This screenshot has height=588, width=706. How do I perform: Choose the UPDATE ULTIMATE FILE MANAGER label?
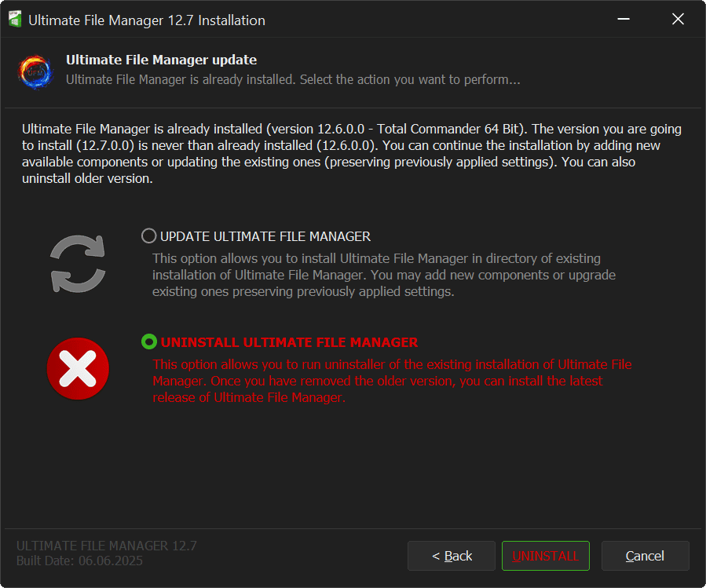[265, 236]
